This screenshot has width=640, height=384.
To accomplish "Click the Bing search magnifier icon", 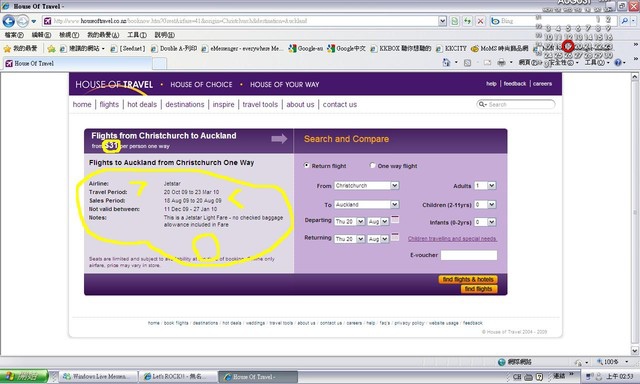I will click(624, 21).
